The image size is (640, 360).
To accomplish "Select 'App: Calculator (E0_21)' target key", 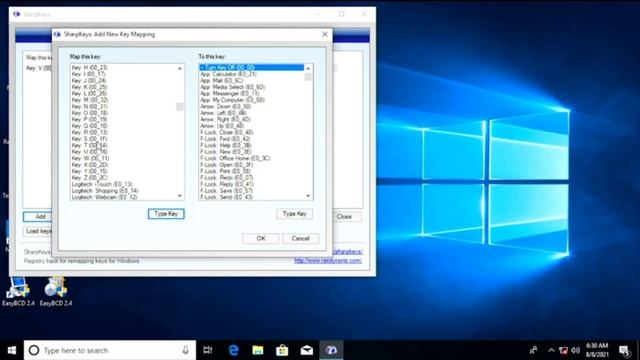I will click(228, 74).
